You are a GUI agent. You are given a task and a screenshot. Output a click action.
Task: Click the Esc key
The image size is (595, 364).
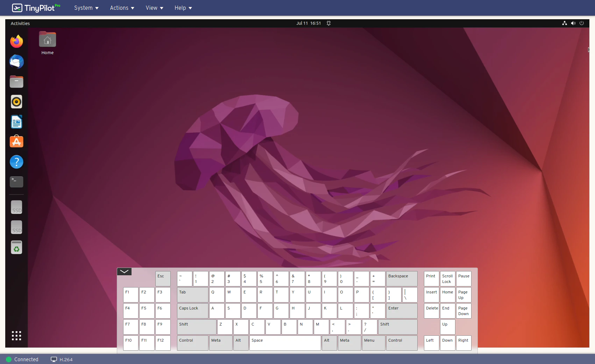click(163, 279)
